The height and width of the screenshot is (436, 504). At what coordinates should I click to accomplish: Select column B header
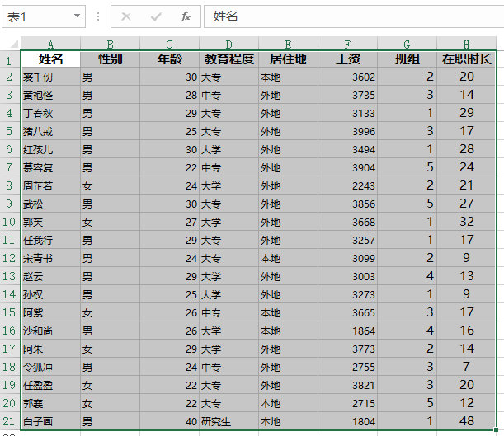click(110, 44)
